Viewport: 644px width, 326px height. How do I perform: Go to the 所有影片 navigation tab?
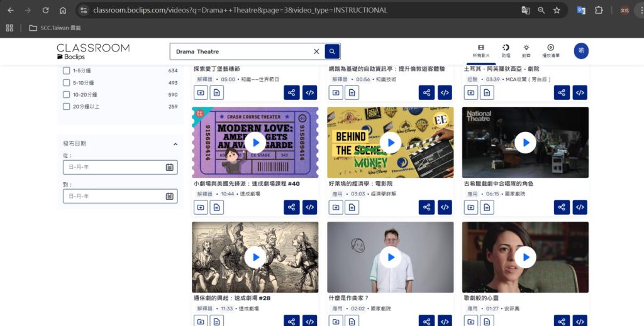[x=480, y=51]
